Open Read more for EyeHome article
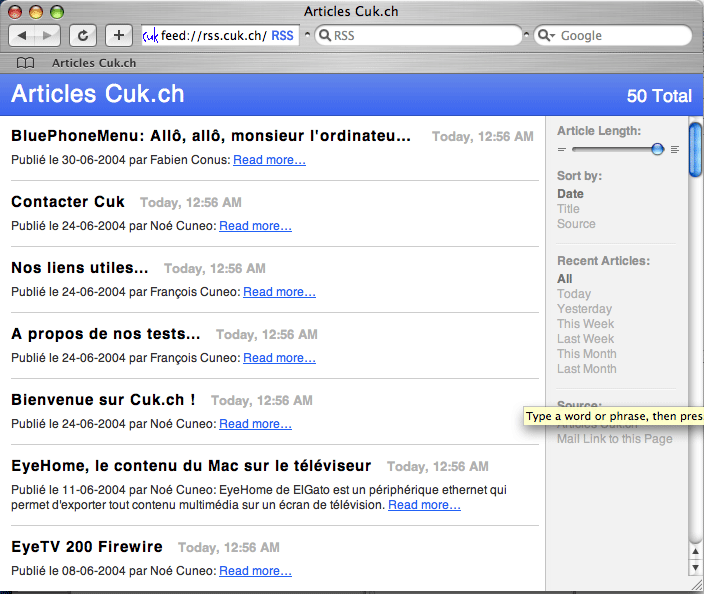704x594 pixels. pyautogui.click(x=424, y=505)
